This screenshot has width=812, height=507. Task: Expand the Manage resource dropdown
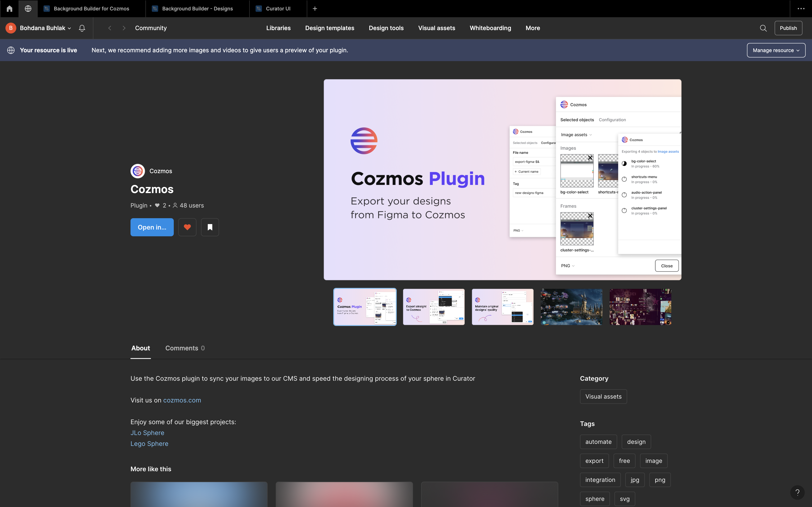pyautogui.click(x=776, y=50)
